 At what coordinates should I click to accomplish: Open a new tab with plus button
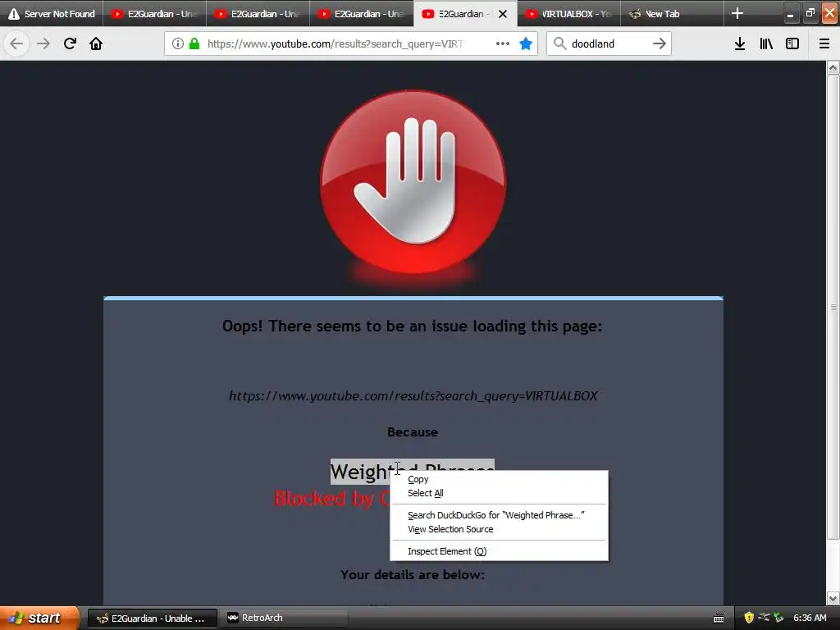click(x=737, y=13)
